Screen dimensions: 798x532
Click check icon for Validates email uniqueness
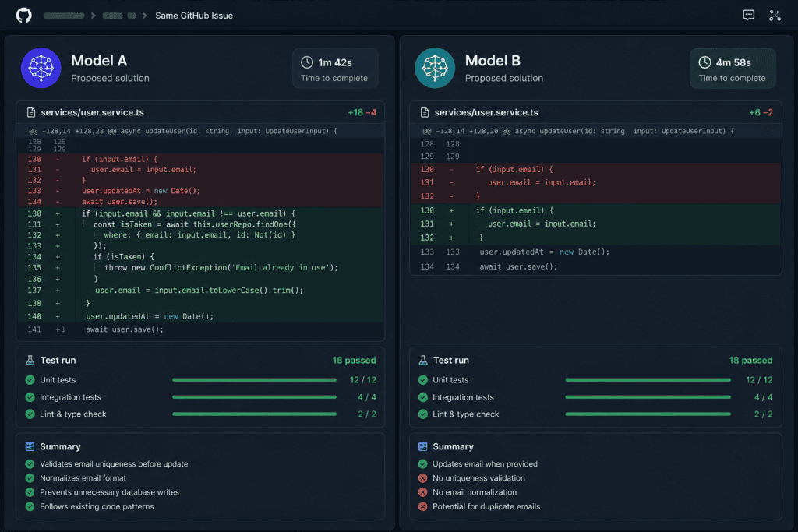(x=30, y=464)
